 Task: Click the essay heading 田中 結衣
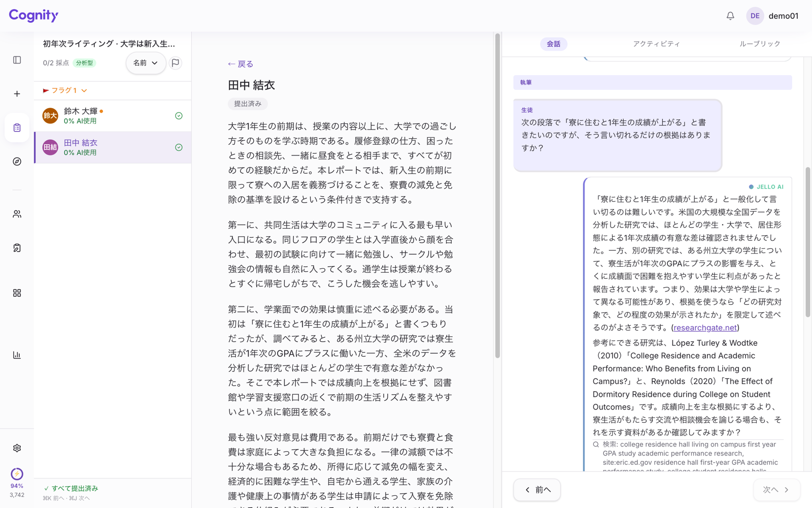[251, 85]
